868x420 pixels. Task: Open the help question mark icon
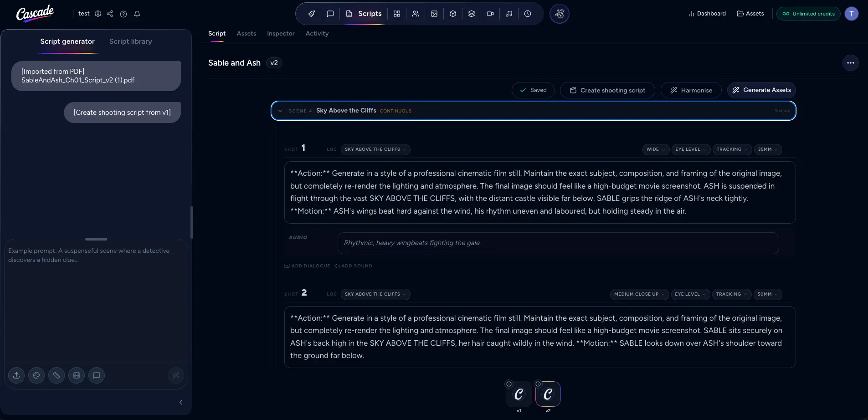[x=123, y=14]
